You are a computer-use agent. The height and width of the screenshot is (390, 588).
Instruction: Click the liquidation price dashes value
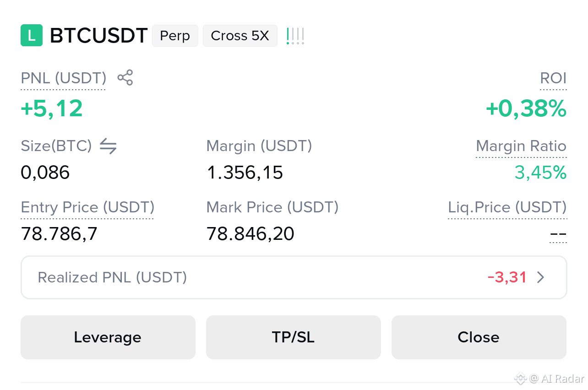coord(558,235)
